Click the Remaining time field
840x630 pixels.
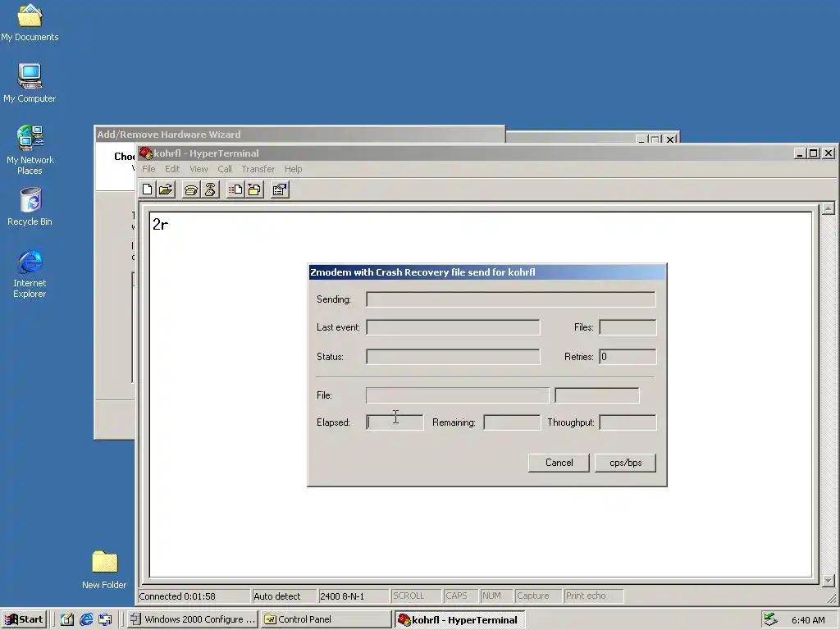tap(512, 422)
